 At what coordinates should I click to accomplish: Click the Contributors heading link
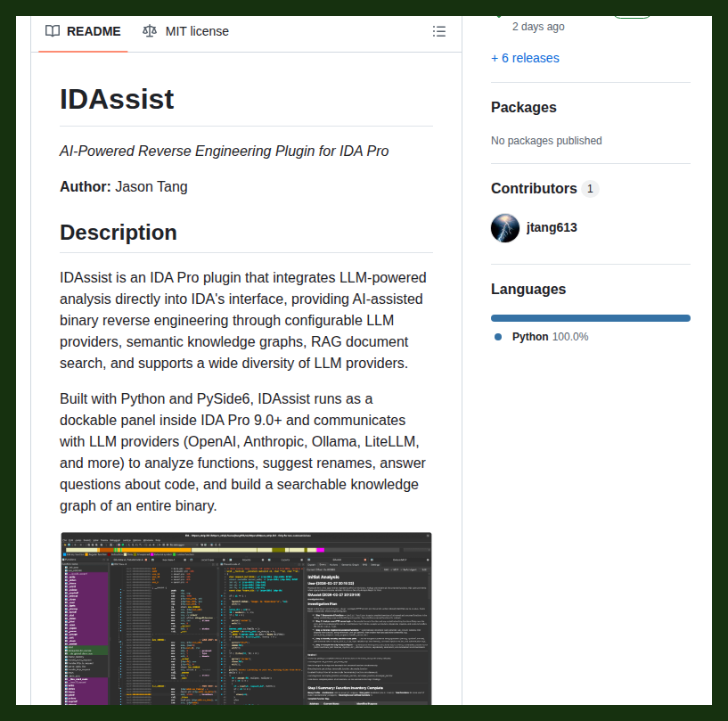534,188
